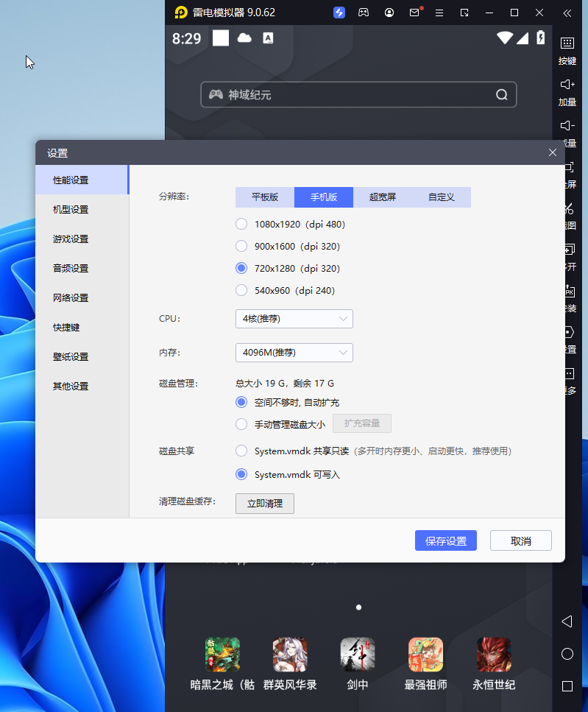
Task: Open the gamepad icon in LDPlayer title bar
Action: click(x=364, y=13)
